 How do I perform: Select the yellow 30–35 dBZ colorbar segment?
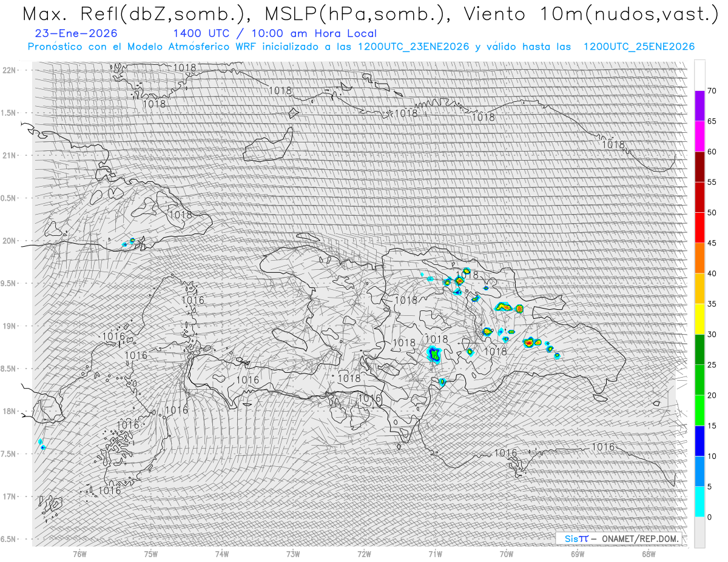[x=699, y=319]
